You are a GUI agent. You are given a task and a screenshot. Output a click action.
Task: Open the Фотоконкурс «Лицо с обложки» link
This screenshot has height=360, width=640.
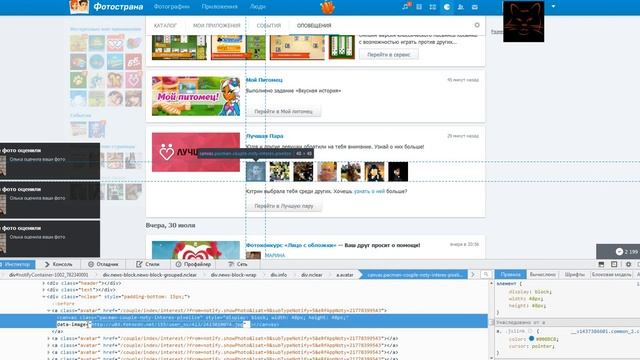pyautogui.click(x=291, y=245)
